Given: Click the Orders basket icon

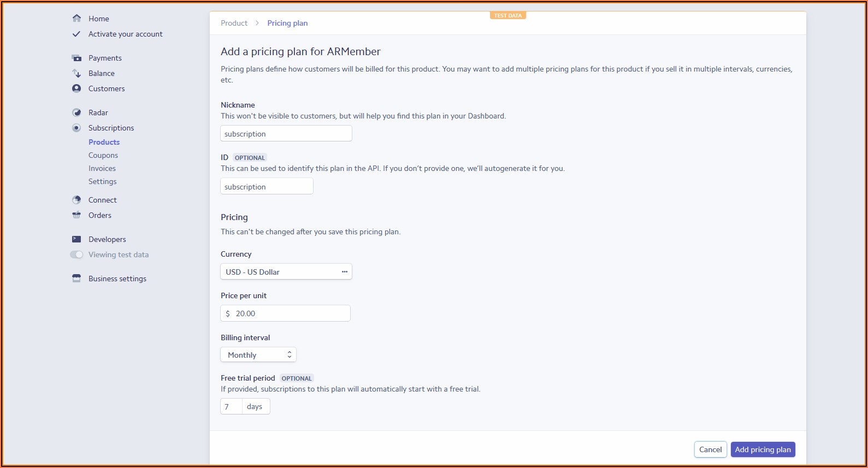Looking at the screenshot, I should [76, 215].
